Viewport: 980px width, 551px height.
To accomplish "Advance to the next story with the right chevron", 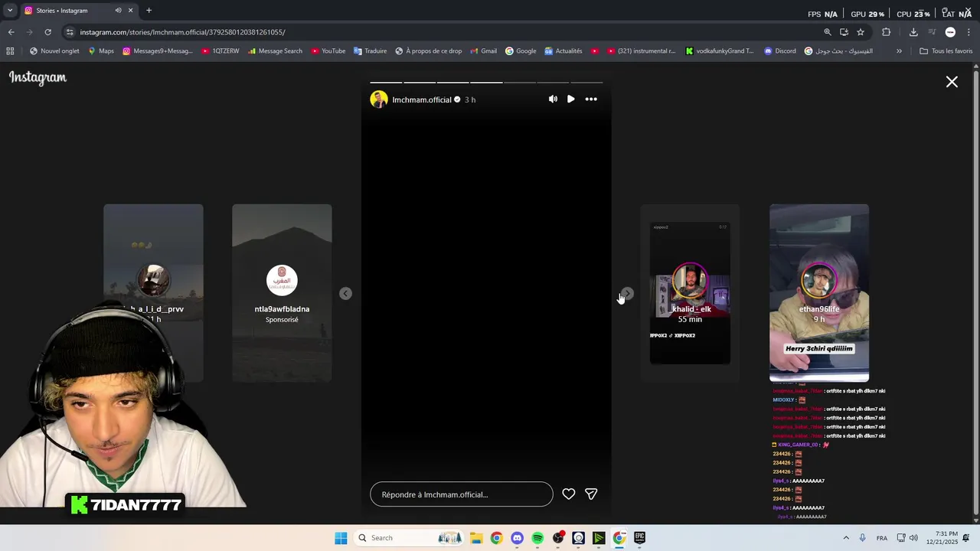I will (x=627, y=293).
